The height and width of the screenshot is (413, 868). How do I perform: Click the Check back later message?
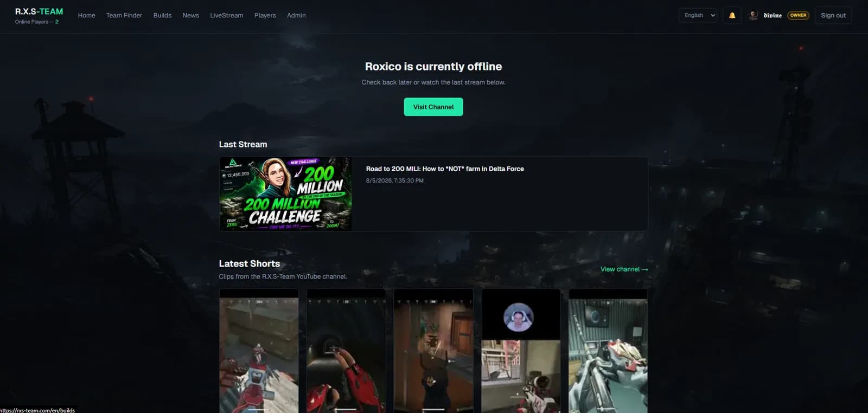433,82
